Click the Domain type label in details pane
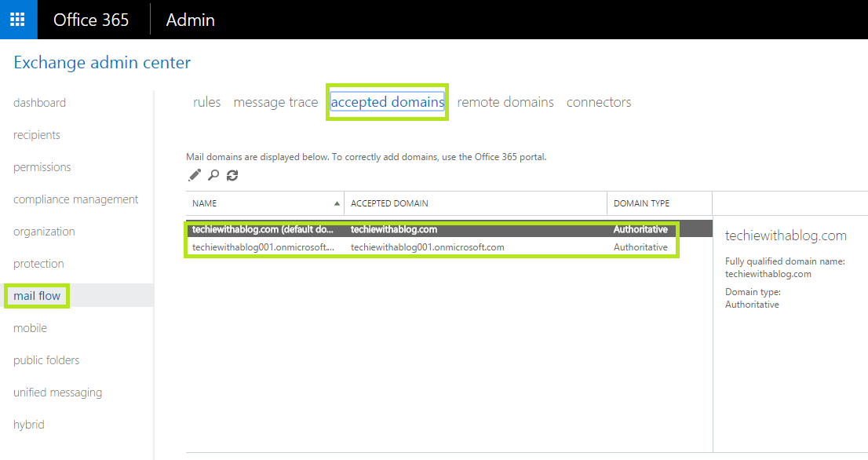868x460 pixels. tap(753, 292)
